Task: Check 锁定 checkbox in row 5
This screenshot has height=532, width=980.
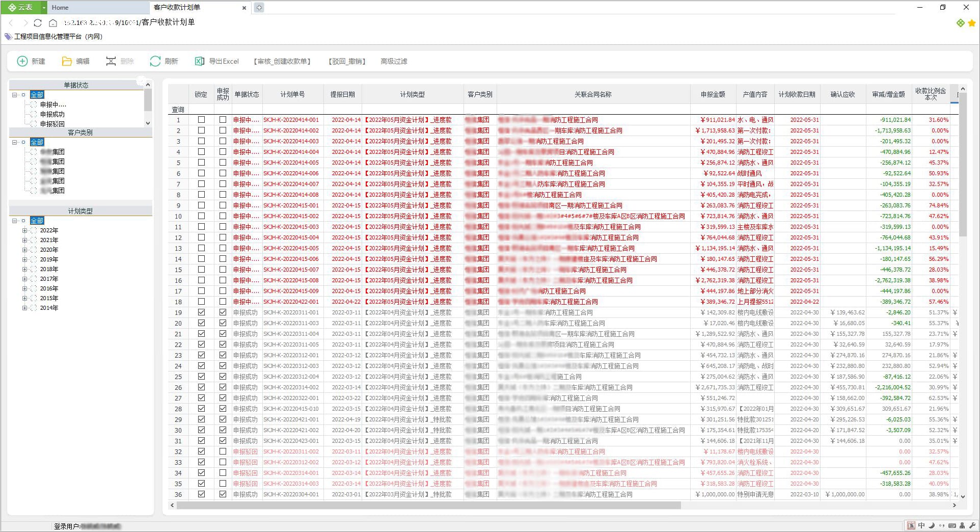Action: [x=201, y=163]
